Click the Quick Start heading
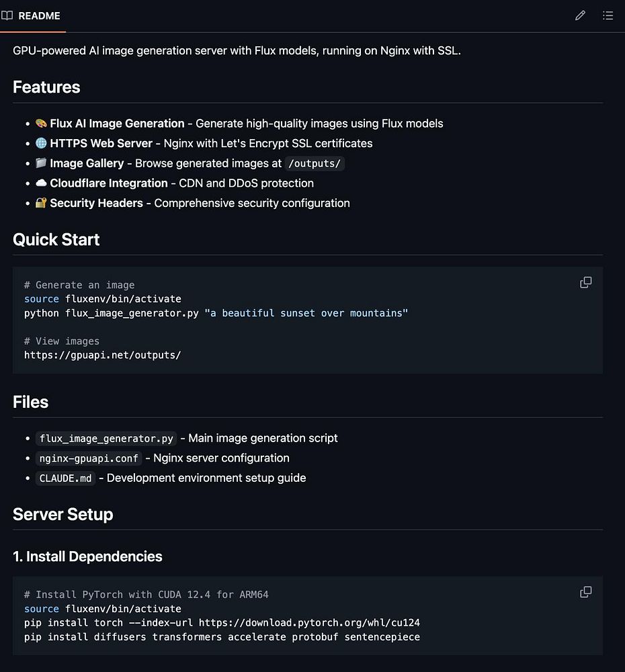Viewport: 625px width, 672px height. click(x=56, y=240)
